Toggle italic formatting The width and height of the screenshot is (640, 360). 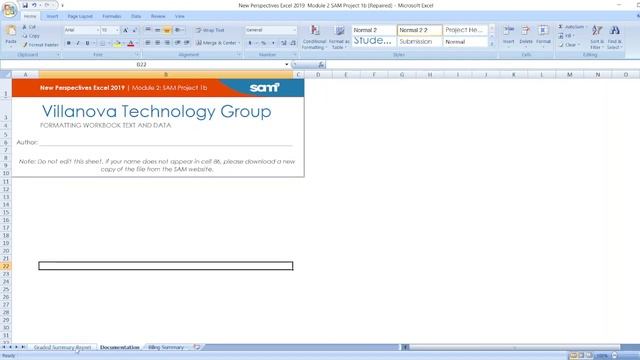78,43
